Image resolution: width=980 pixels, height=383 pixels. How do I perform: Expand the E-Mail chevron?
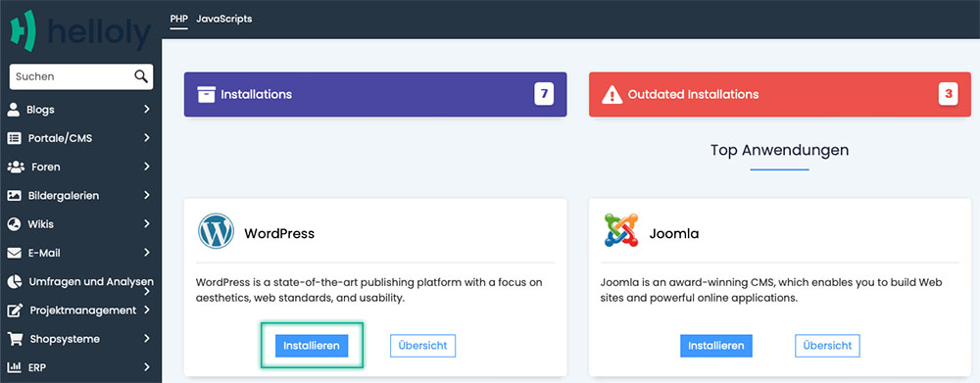[x=147, y=253]
